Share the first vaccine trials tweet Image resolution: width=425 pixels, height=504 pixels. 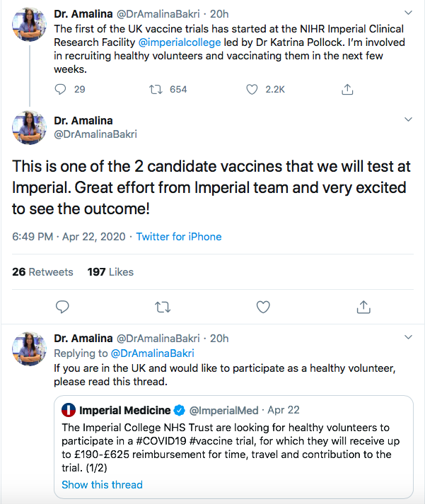pos(347,89)
